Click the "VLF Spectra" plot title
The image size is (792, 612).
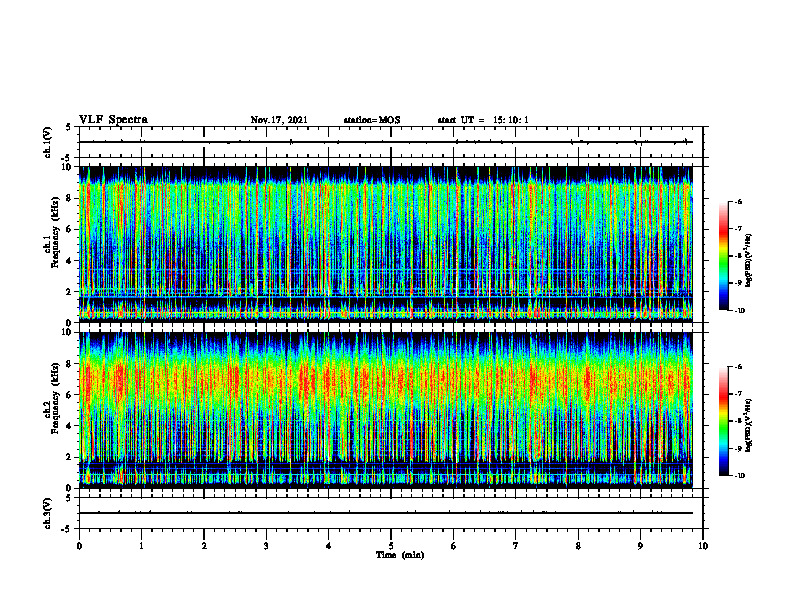click(x=114, y=120)
